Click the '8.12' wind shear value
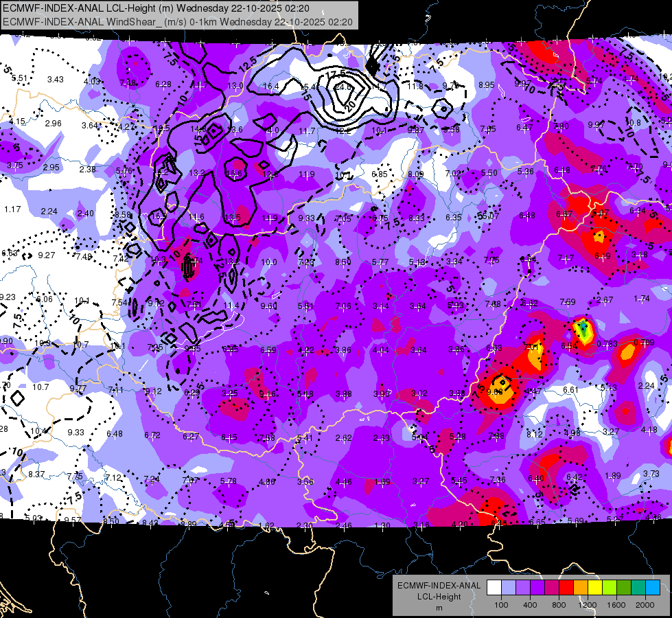 [x=535, y=435]
